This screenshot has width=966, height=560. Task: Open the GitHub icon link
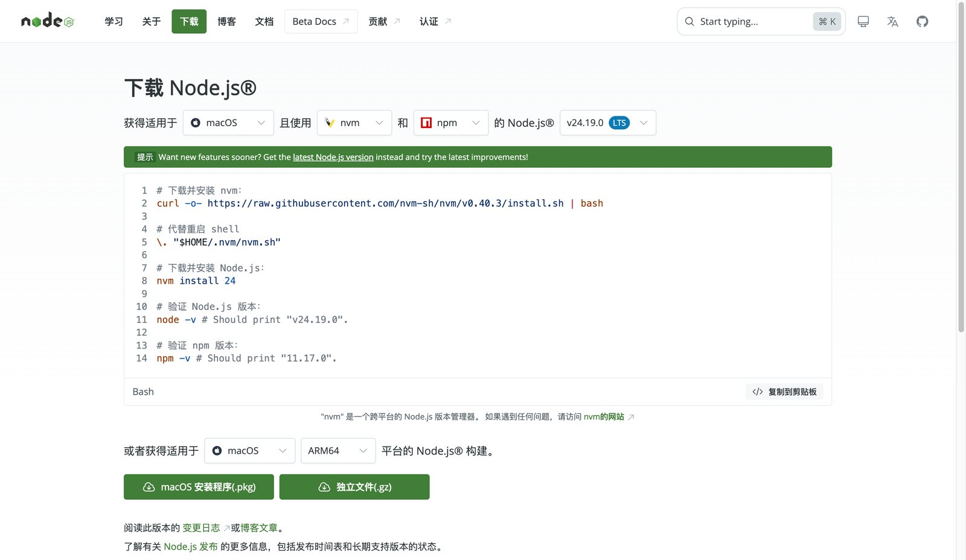pyautogui.click(x=923, y=22)
